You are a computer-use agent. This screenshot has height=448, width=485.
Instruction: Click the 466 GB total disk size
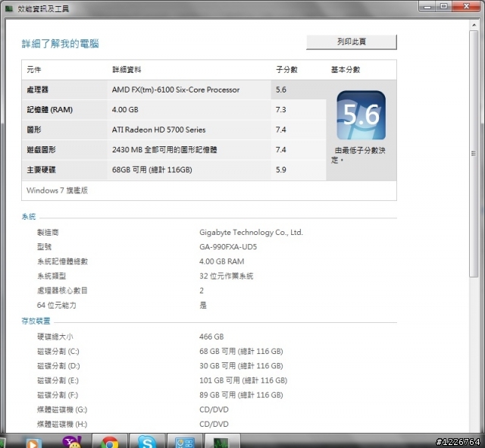(x=211, y=337)
